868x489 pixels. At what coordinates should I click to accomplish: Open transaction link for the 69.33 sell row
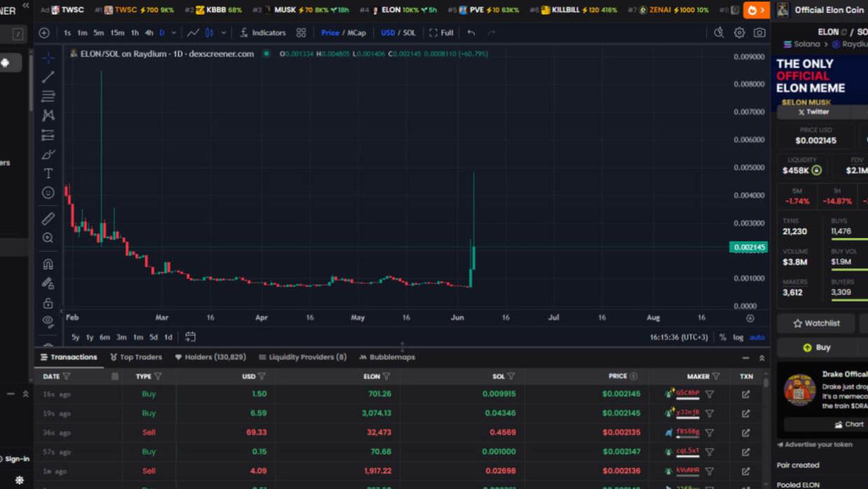[745, 433]
